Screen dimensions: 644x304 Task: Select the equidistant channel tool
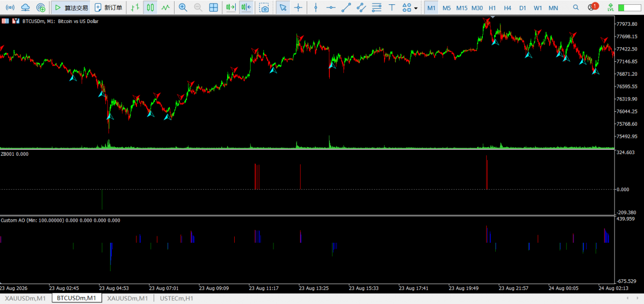click(361, 8)
